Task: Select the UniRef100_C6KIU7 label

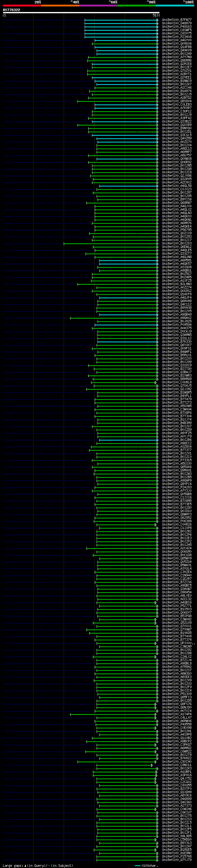Action: click(177, 812)
